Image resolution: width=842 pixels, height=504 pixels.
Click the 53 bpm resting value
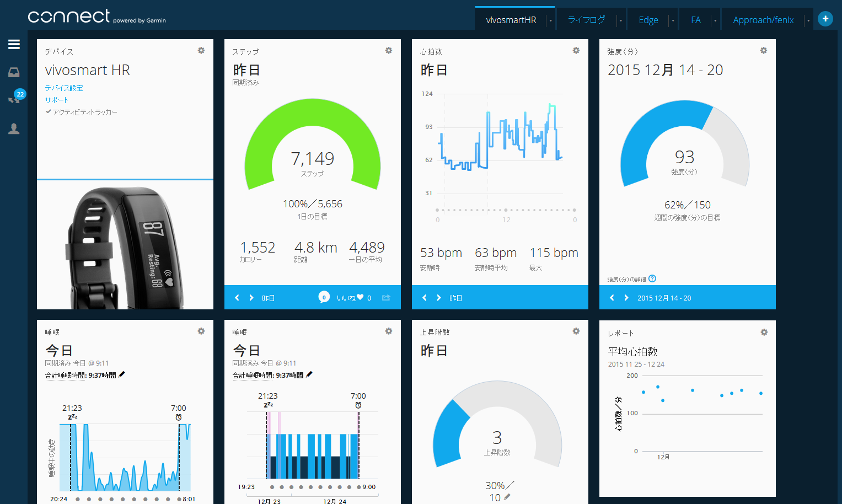[x=441, y=253]
